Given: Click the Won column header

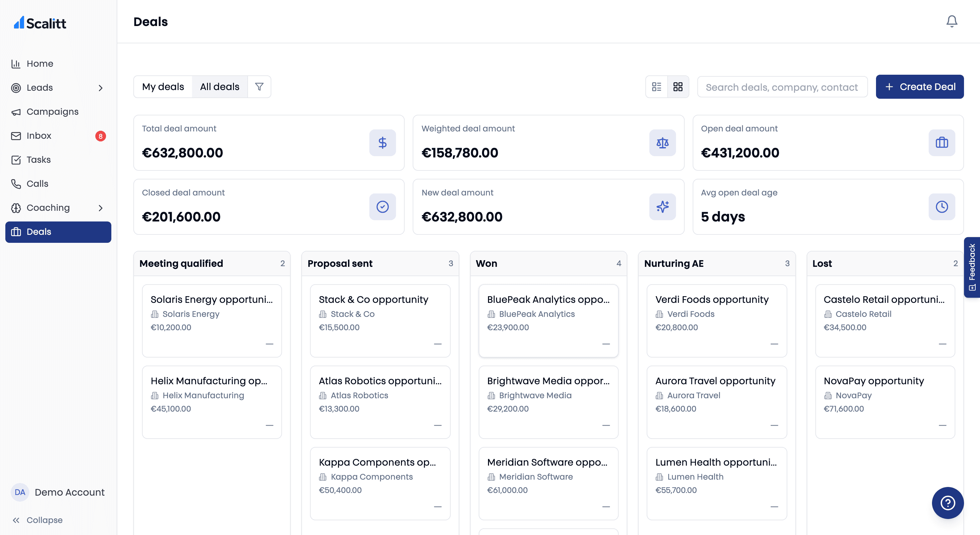Looking at the screenshot, I should [x=548, y=263].
